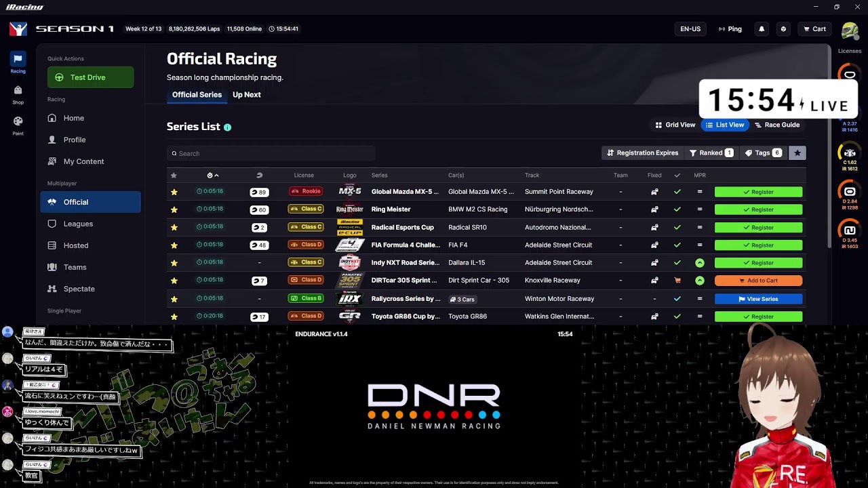Open notifications bell
868x488 pixels.
762,29
